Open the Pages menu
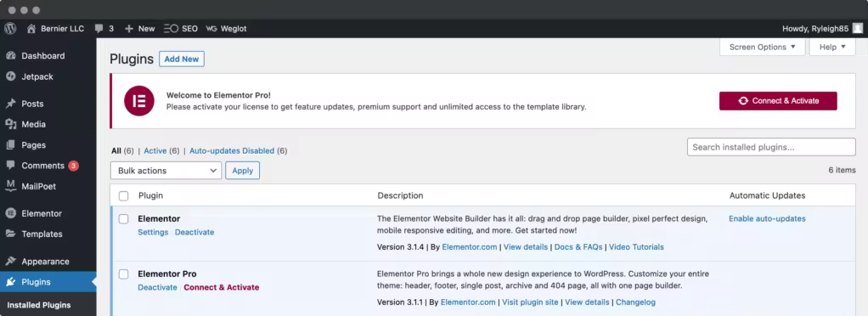Screen dimensions: 868x316 (x=34, y=145)
